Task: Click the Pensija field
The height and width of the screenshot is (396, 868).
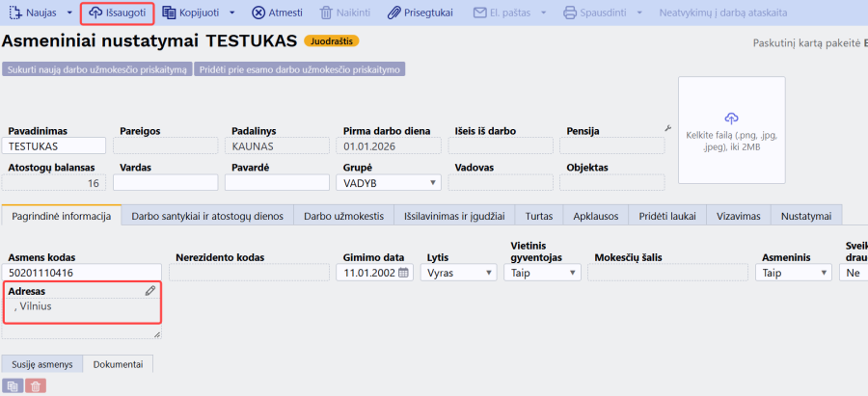Action: [x=611, y=146]
